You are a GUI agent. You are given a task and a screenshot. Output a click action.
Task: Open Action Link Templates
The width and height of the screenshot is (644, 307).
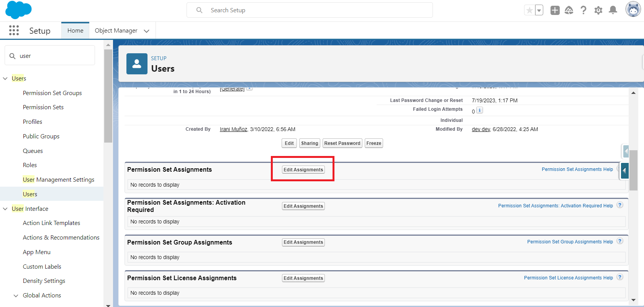(x=52, y=223)
